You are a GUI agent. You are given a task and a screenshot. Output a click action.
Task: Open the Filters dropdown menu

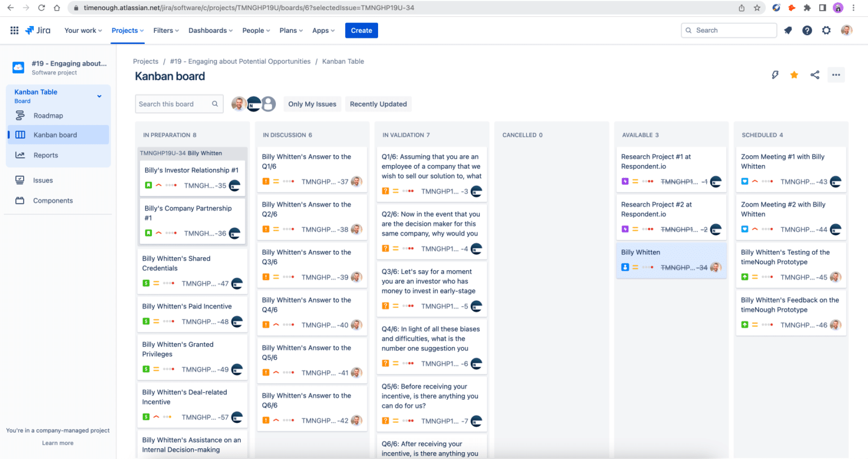tap(166, 31)
